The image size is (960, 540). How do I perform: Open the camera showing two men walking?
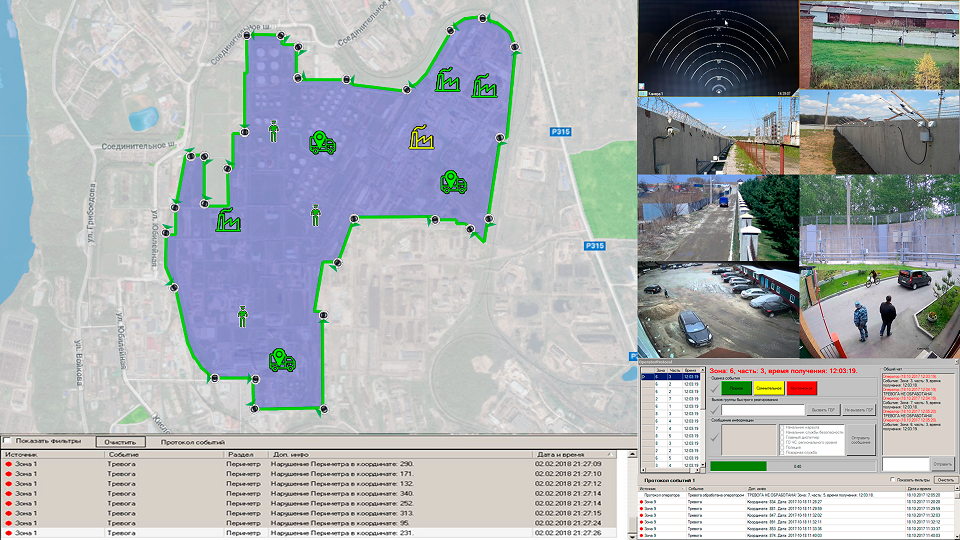pos(880,312)
